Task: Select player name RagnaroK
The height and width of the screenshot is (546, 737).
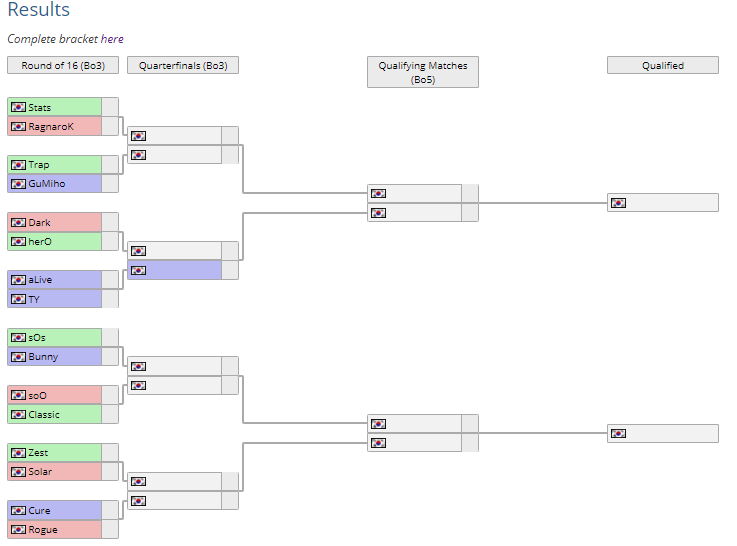Action: point(51,126)
